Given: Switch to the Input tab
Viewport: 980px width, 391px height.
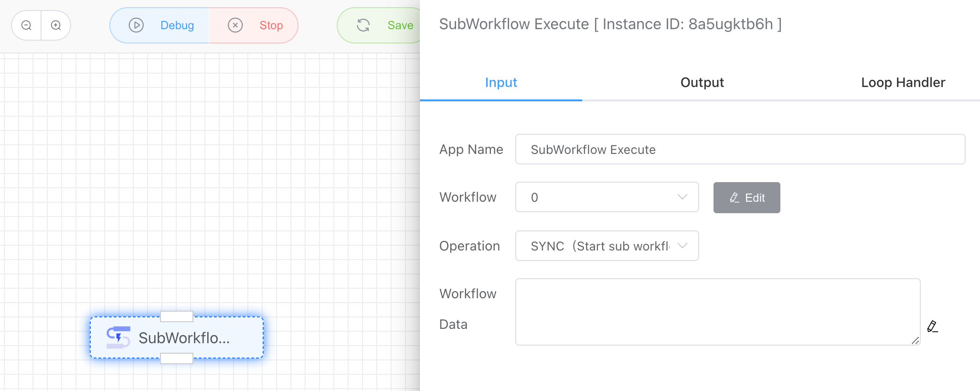Looking at the screenshot, I should 501,82.
